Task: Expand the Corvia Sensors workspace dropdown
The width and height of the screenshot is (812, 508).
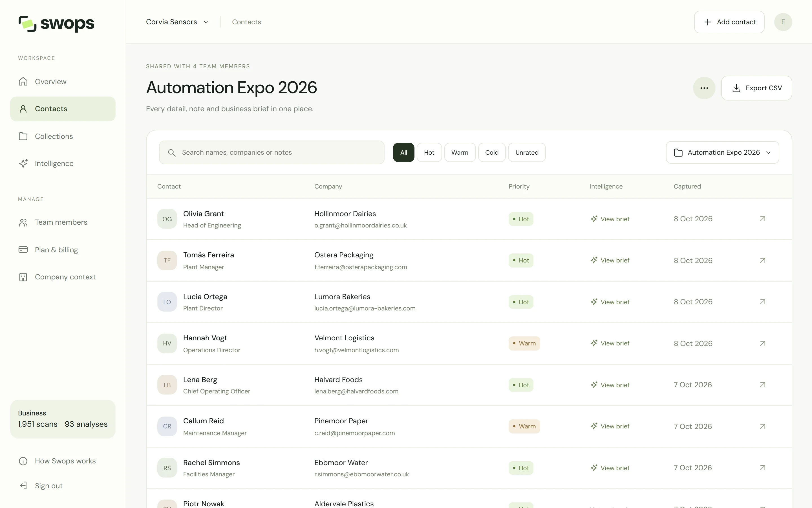Action: [x=177, y=22]
